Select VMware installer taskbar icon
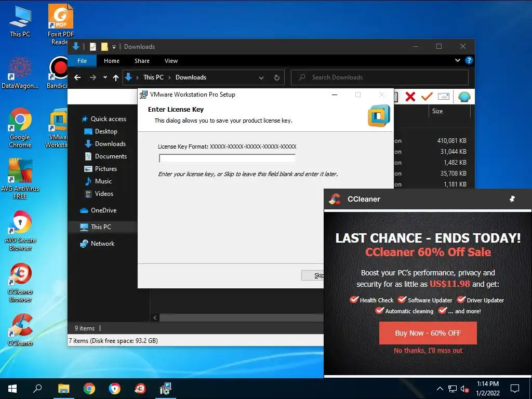The width and height of the screenshot is (532, 399). (x=166, y=389)
